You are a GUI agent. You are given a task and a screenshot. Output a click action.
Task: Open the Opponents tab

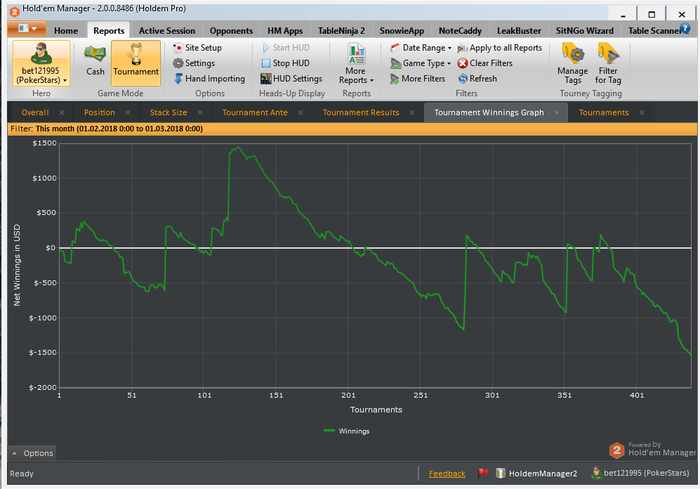[231, 31]
